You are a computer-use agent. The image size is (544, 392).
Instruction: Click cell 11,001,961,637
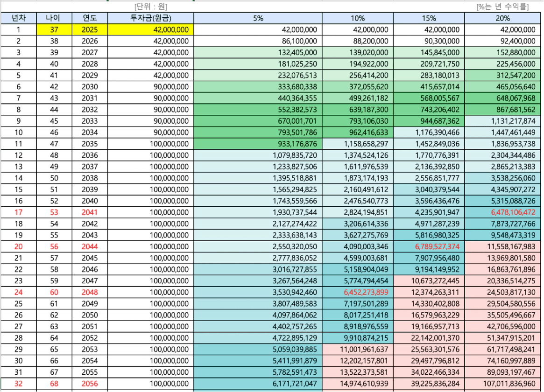[358, 350]
